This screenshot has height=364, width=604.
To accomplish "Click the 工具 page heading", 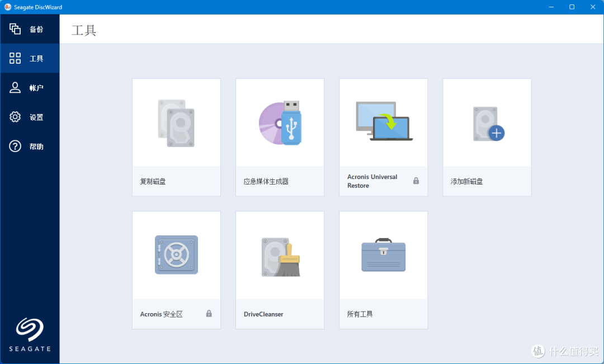I will pyautogui.click(x=84, y=30).
